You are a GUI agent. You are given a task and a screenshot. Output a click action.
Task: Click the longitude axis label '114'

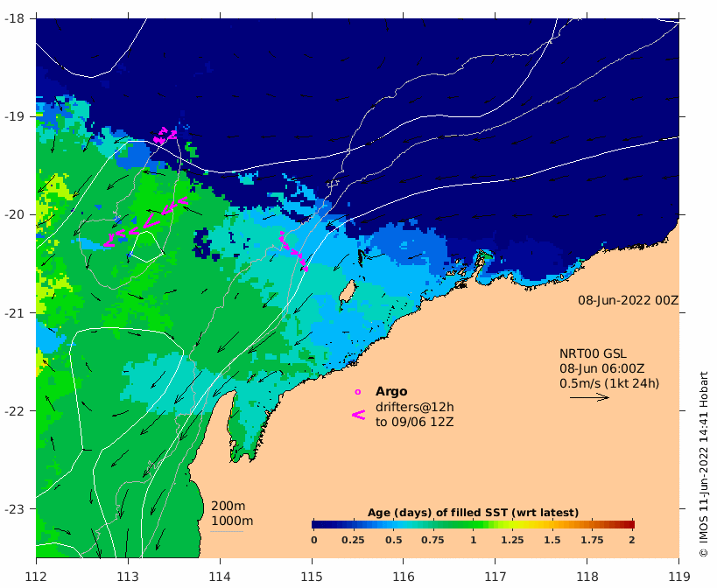(220, 577)
